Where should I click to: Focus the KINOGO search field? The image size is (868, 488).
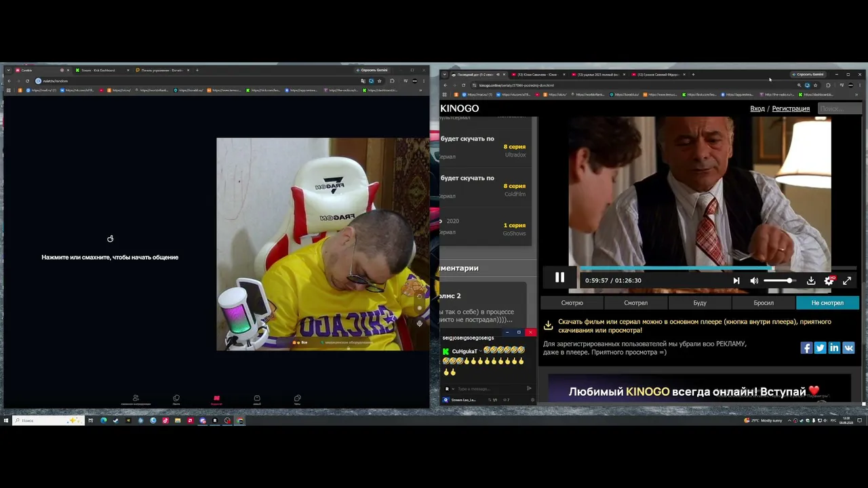pos(838,108)
